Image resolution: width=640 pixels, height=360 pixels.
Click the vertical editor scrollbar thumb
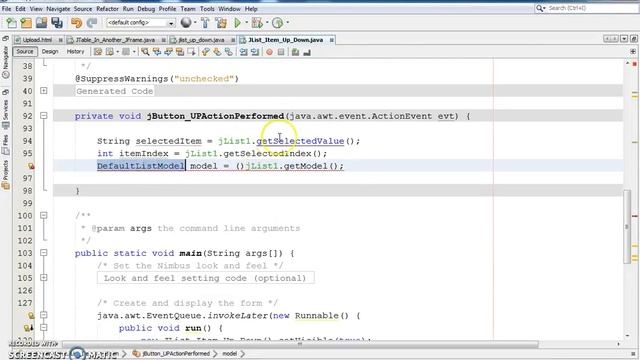point(627,227)
